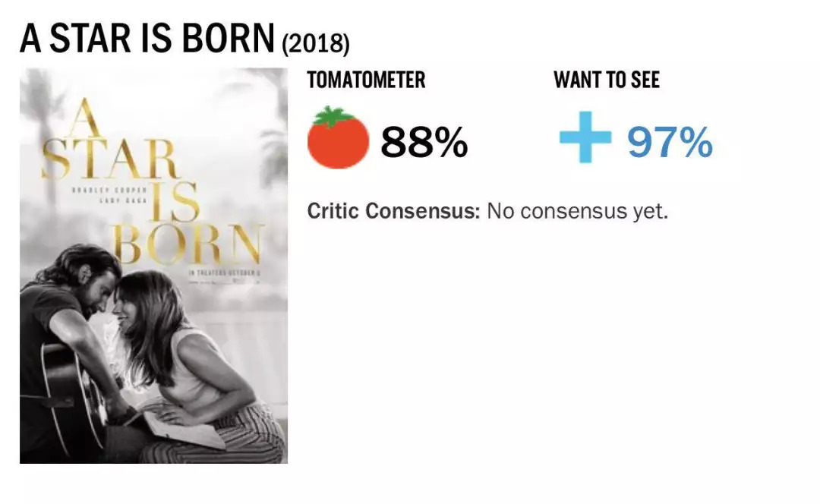The height and width of the screenshot is (504, 820).
Task: Open the A STAR IS BORN heading
Action: point(147,39)
